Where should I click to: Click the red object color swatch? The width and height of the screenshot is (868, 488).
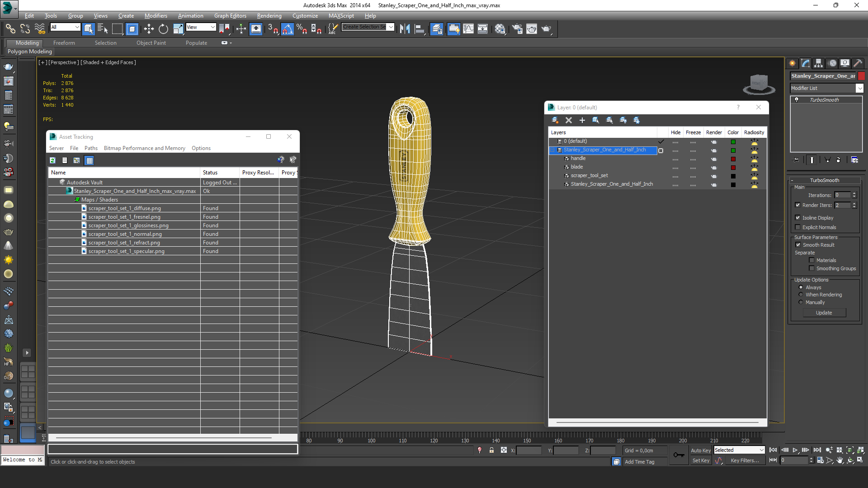tap(861, 76)
